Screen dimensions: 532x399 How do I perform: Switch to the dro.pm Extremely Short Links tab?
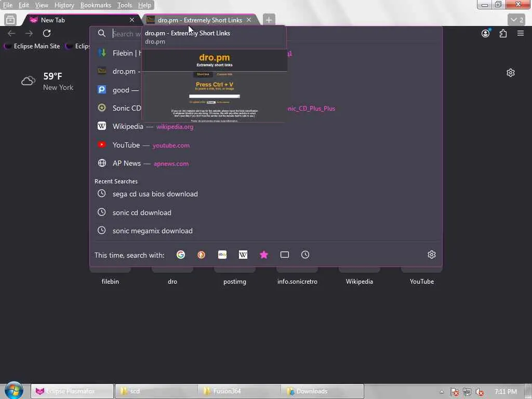[x=200, y=20]
